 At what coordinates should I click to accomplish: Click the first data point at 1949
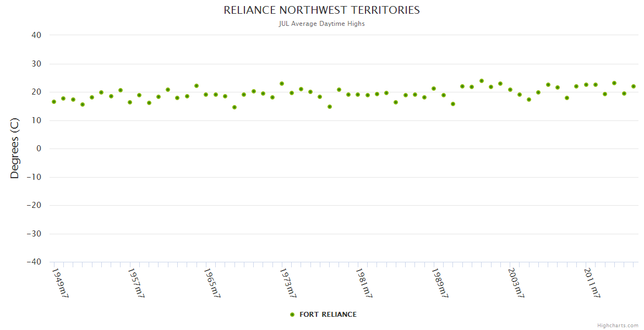point(54,102)
